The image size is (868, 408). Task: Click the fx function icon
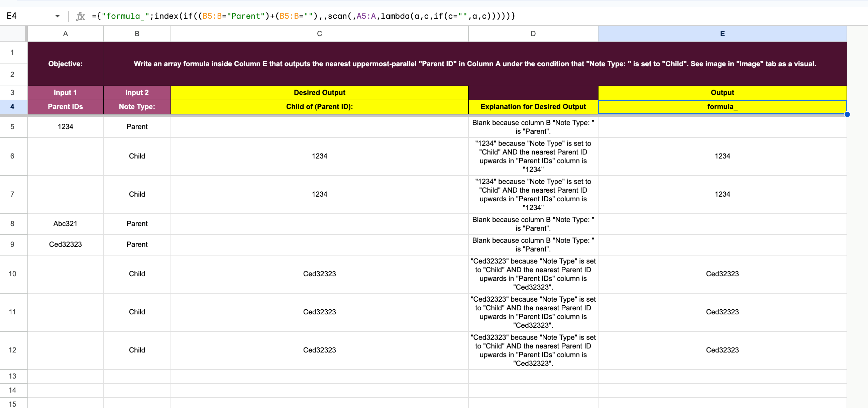tap(81, 16)
